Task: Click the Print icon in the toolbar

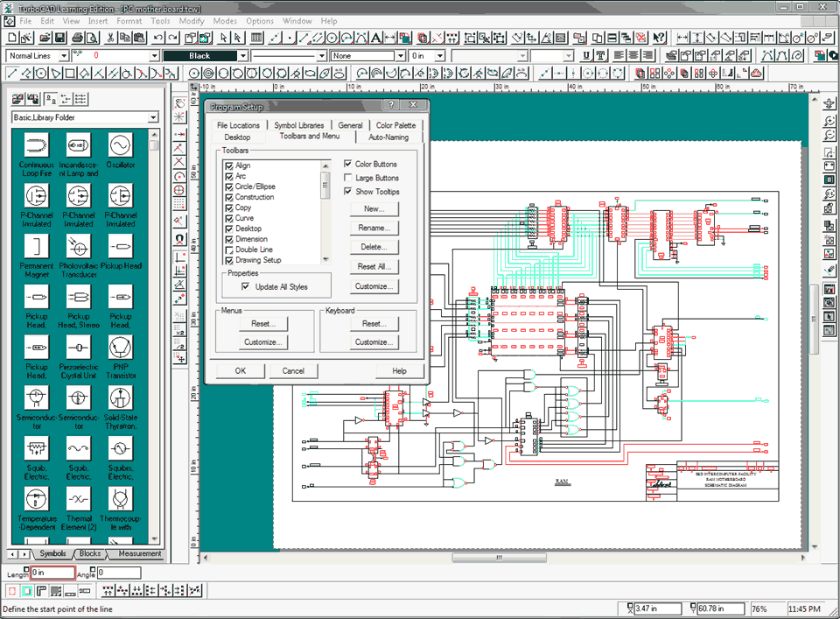Action: 78,39
